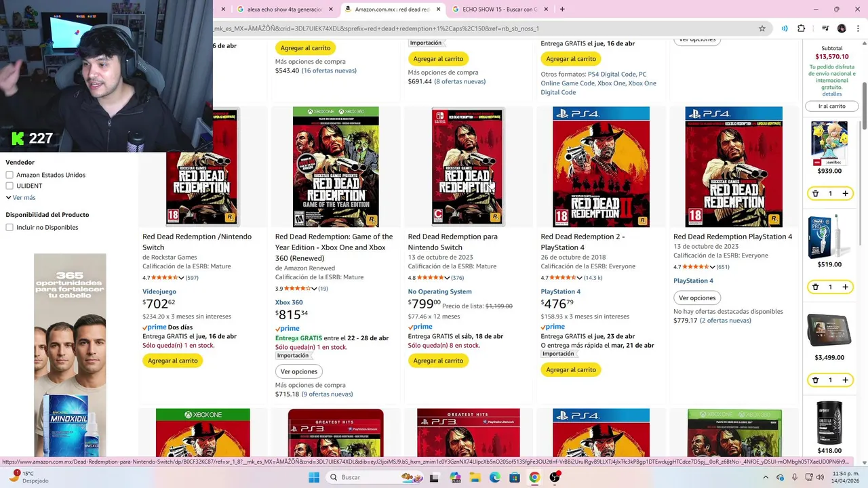Expand star rating popover for Game of the Year Edition
This screenshot has height=488, width=868.
(x=314, y=289)
